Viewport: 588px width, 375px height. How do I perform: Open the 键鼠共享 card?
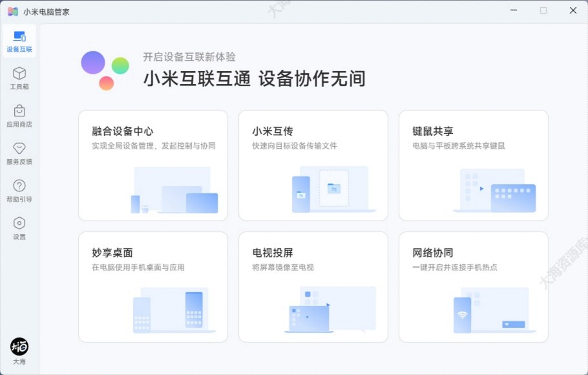pyautogui.click(x=474, y=166)
